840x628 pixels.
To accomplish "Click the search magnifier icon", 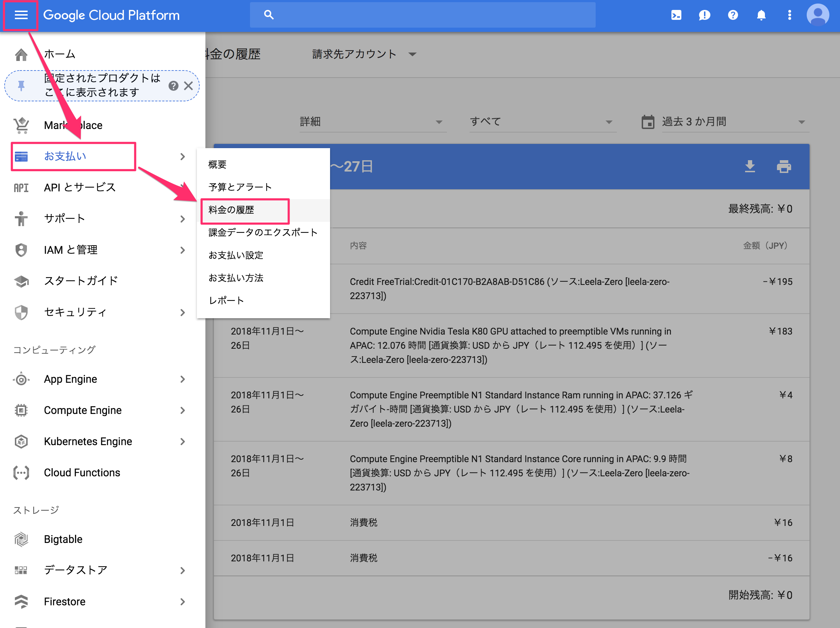I will point(268,15).
